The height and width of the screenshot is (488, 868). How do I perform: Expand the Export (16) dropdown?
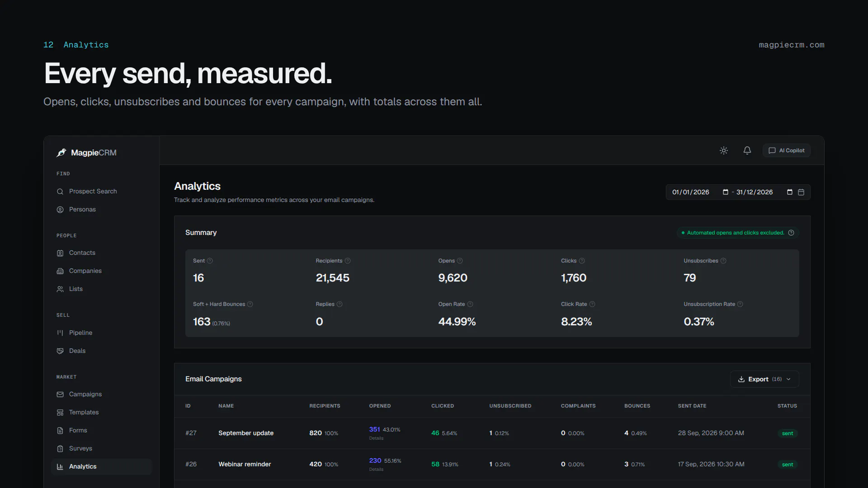764,379
